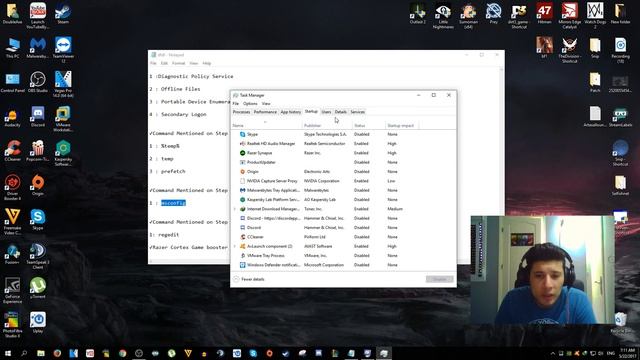Image resolution: width=640 pixels, height=360 pixels.
Task: Open File Explorer from taskbar
Action: coord(40,353)
